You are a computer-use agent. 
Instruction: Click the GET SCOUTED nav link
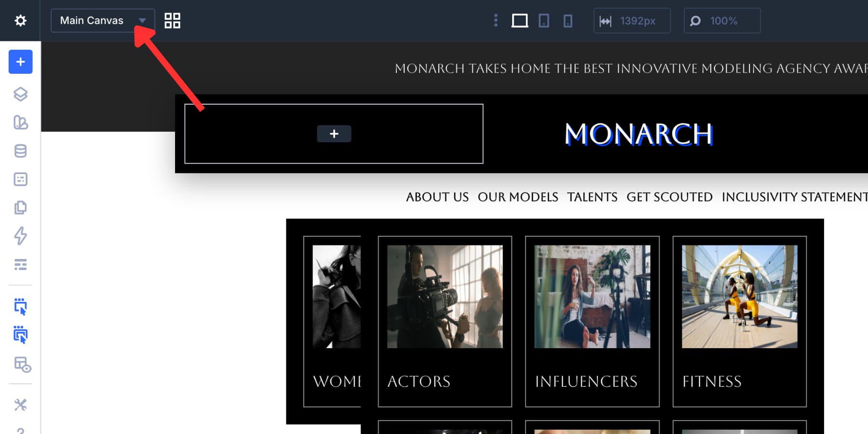[x=669, y=197]
